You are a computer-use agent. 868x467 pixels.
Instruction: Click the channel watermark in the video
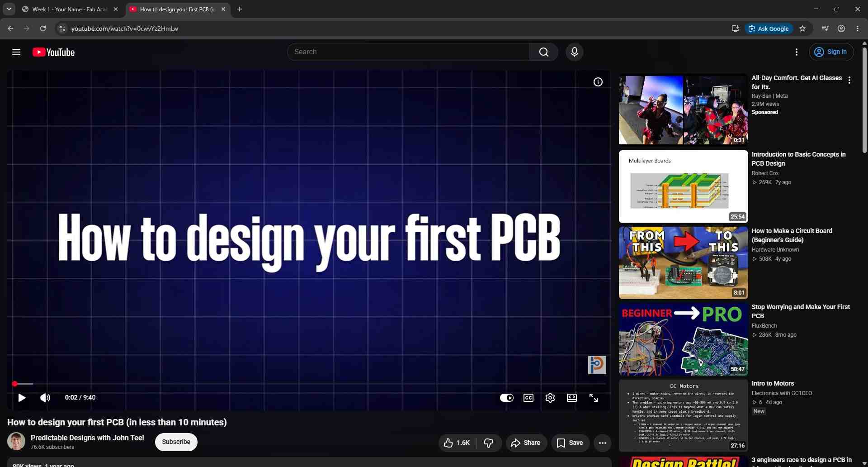pos(597,365)
